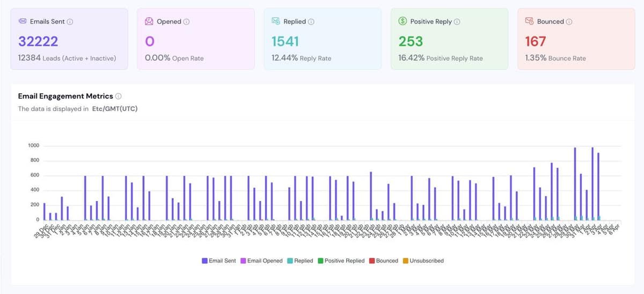The width and height of the screenshot is (644, 294).
Task: Click 12384 Leads (Active + Inactive) text
Action: tap(67, 58)
